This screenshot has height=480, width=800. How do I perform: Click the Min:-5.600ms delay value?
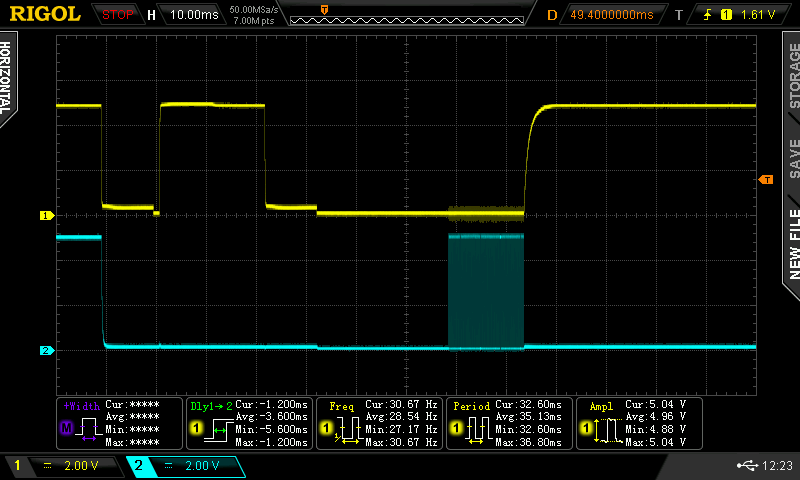click(271, 430)
